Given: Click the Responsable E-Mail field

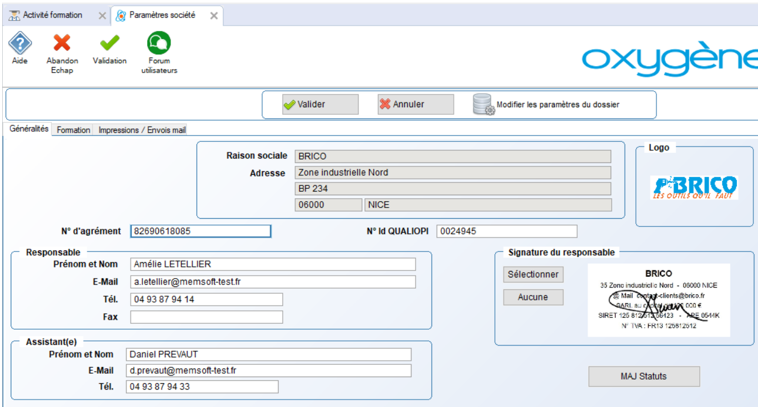Looking at the screenshot, I should 273,282.
